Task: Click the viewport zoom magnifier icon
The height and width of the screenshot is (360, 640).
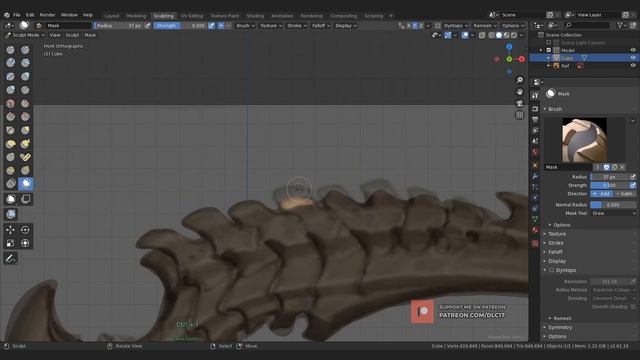Action: [x=520, y=80]
